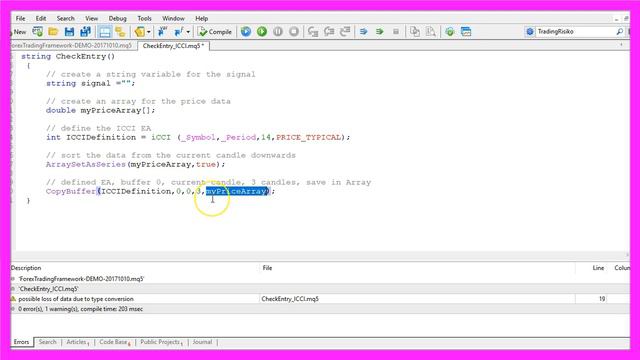Click the 'f' list functions icon

pos(178,31)
